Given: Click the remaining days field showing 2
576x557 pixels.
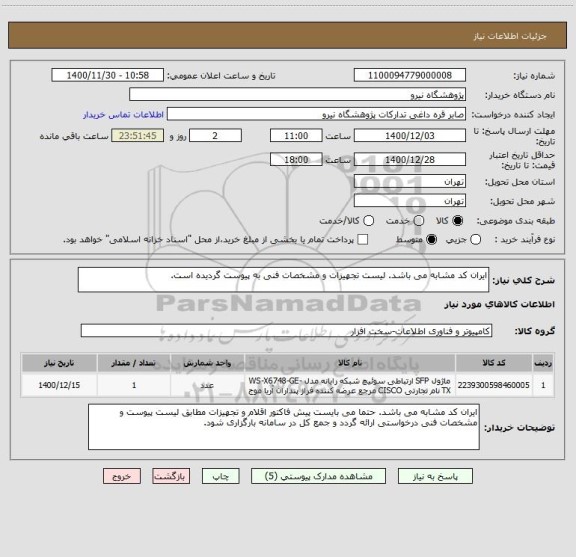Looking at the screenshot, I should click(215, 136).
